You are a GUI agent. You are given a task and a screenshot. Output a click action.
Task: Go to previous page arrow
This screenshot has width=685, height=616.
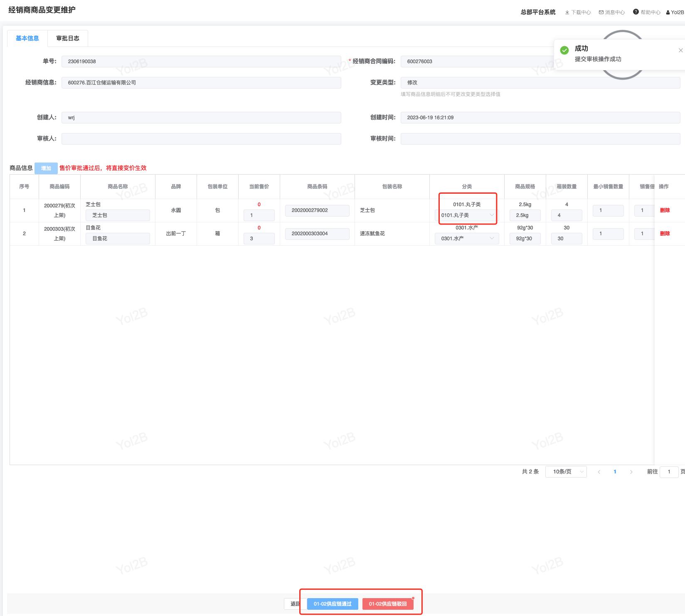[599, 472]
